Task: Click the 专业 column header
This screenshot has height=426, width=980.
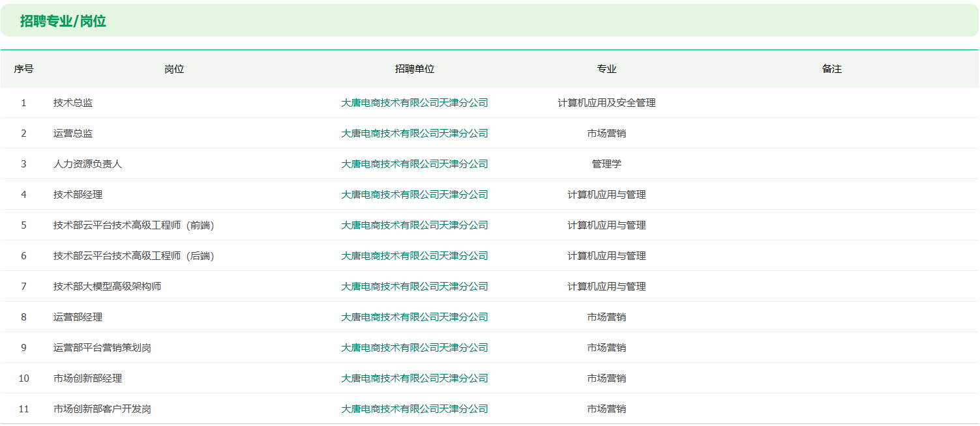Action: [x=607, y=69]
